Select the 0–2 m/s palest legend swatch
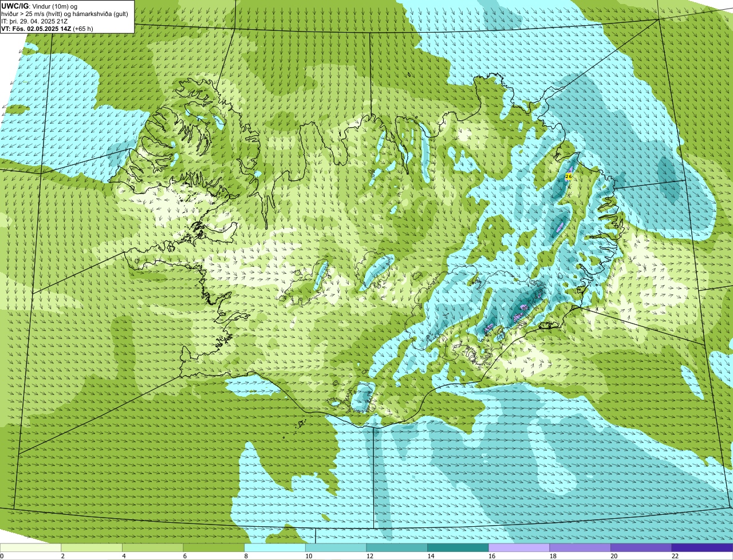Image resolution: width=733 pixels, height=560 pixels. pyautogui.click(x=30, y=547)
